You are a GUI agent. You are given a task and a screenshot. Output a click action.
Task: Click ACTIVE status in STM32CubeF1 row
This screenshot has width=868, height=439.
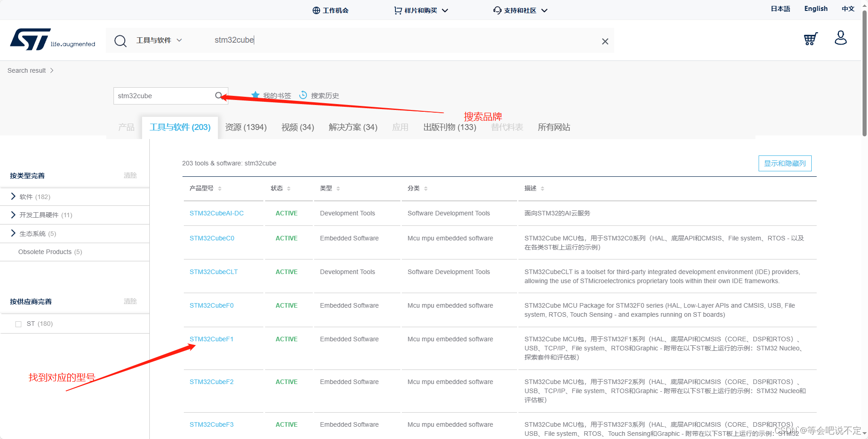tap(286, 339)
